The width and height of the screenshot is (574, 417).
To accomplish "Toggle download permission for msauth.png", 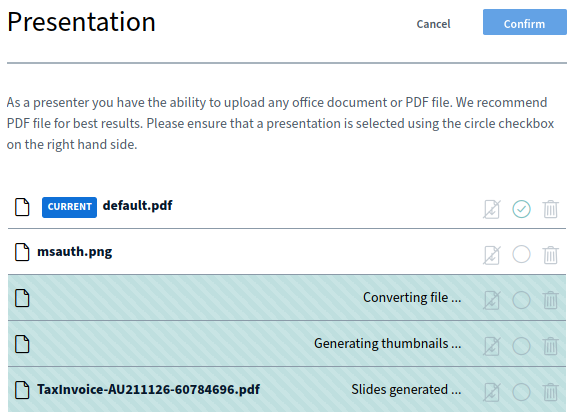I will (492, 255).
